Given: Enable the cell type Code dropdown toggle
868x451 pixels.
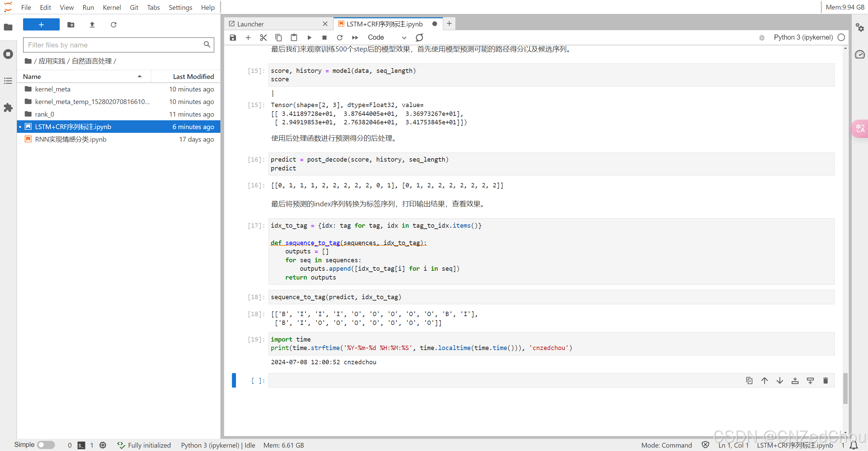Looking at the screenshot, I should click(405, 37).
